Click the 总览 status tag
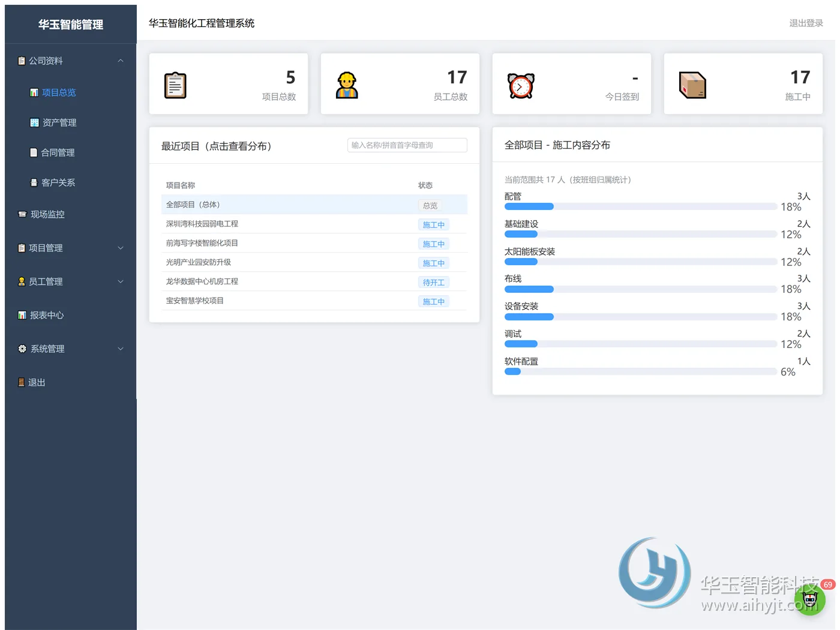 point(430,206)
